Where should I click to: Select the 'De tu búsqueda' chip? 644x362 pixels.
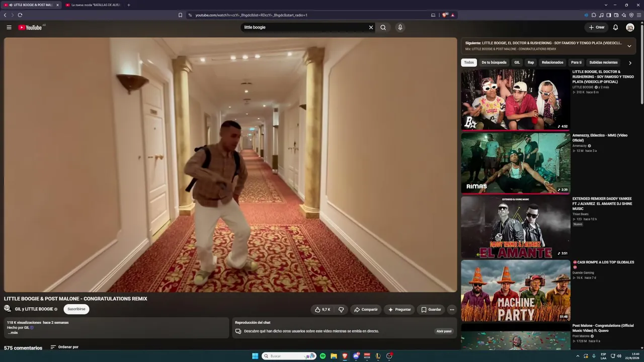point(494,62)
